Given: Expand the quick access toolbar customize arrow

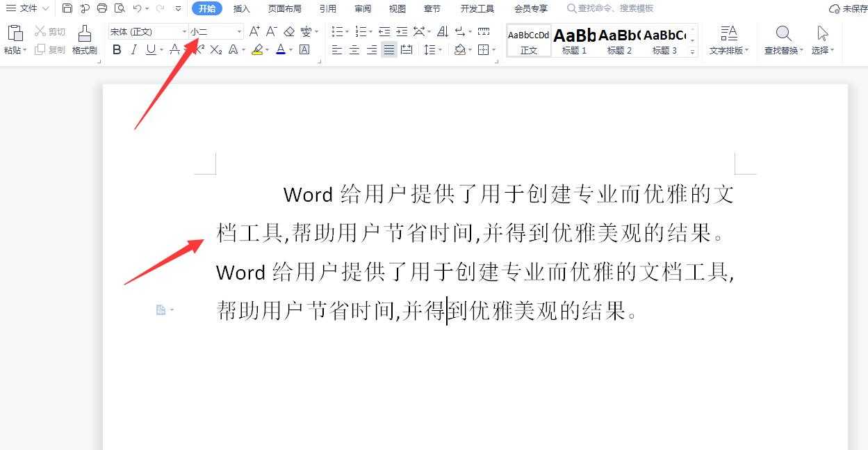Looking at the screenshot, I should 179,8.
